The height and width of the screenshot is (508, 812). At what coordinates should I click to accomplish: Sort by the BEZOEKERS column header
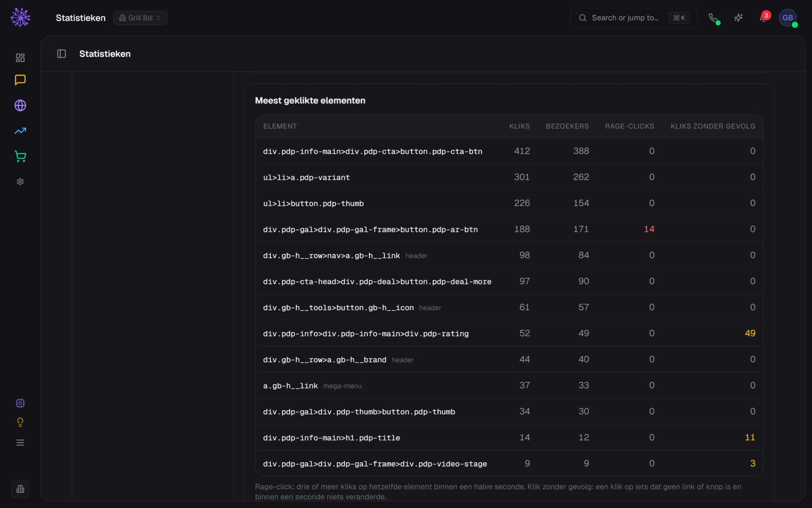[567, 126]
